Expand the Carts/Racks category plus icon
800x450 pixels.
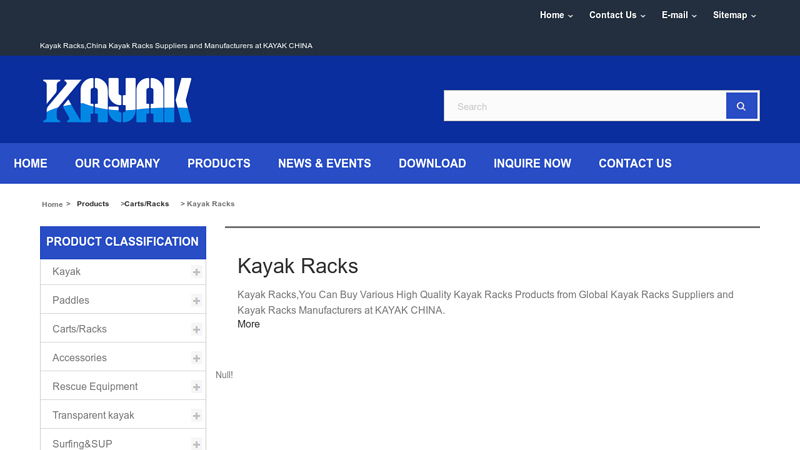click(196, 330)
